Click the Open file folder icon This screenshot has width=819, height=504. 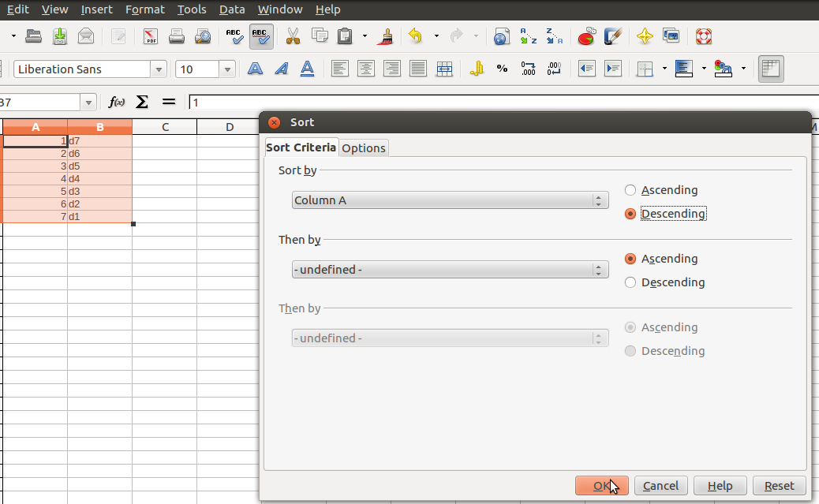click(x=33, y=36)
